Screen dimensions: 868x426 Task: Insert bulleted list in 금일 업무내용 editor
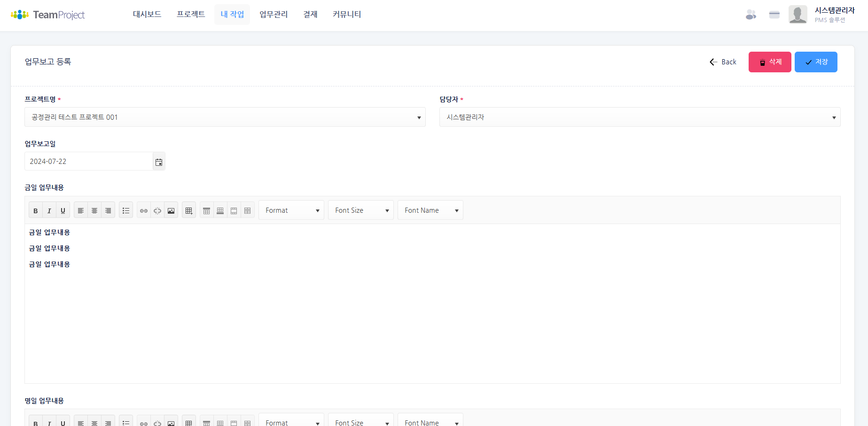pyautogui.click(x=126, y=210)
